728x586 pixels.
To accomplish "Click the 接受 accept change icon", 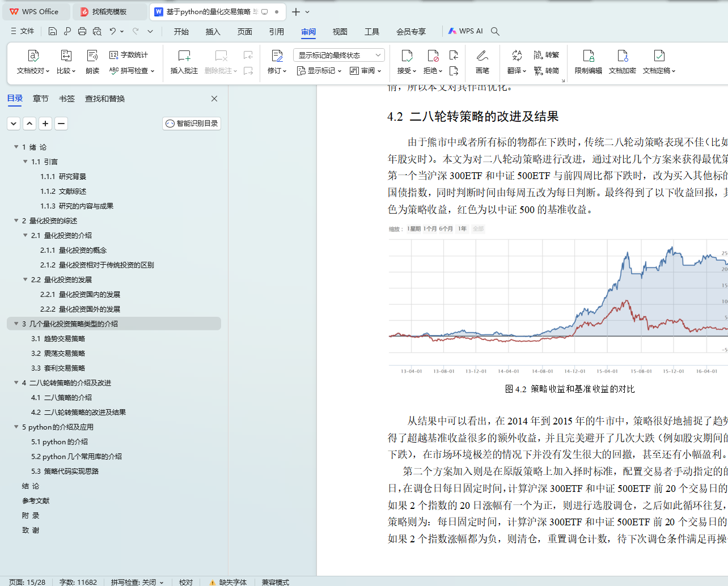I will (x=407, y=56).
